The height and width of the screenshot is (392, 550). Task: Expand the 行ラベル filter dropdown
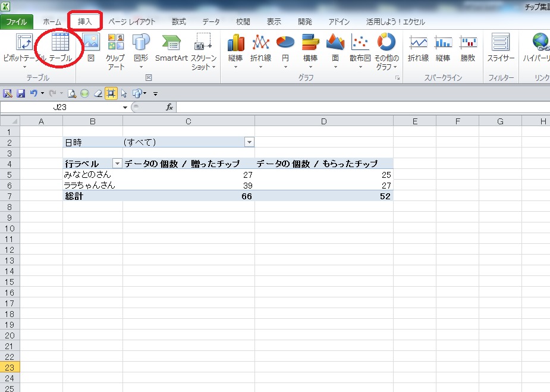(x=117, y=164)
